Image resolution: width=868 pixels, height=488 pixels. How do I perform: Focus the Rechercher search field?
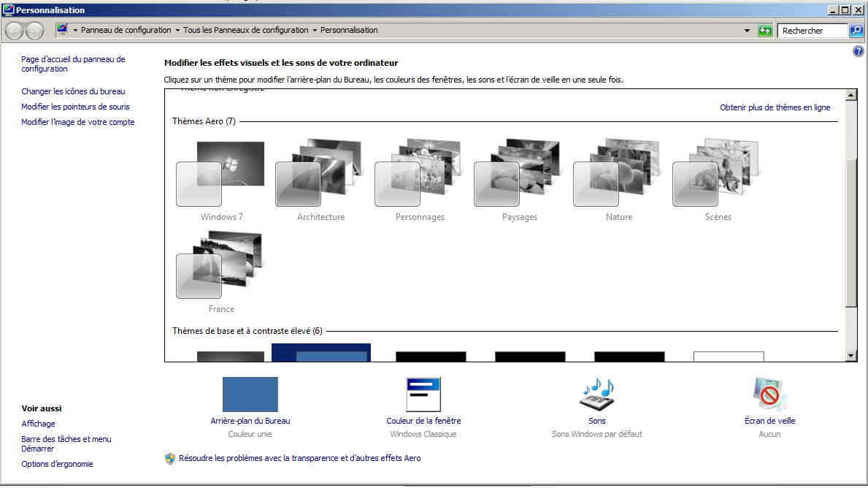click(x=812, y=31)
